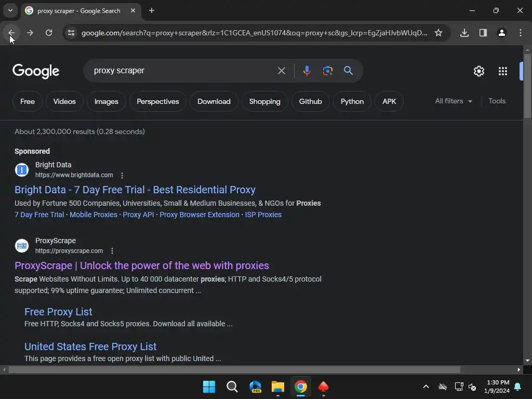Open ProxyScrape Unlock the power result

point(141,265)
